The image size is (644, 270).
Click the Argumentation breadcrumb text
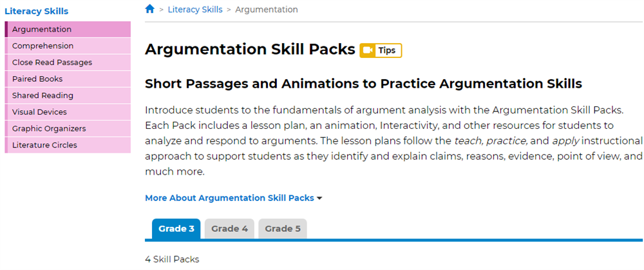[267, 10]
